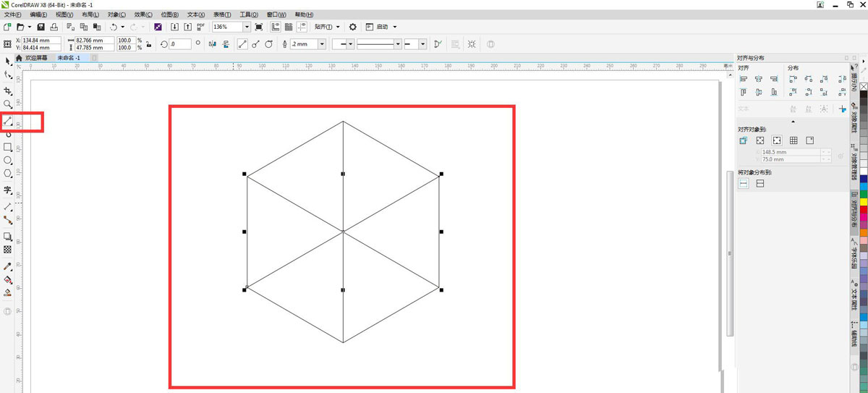
Task: Click the 启动 launch button
Action: (383, 27)
